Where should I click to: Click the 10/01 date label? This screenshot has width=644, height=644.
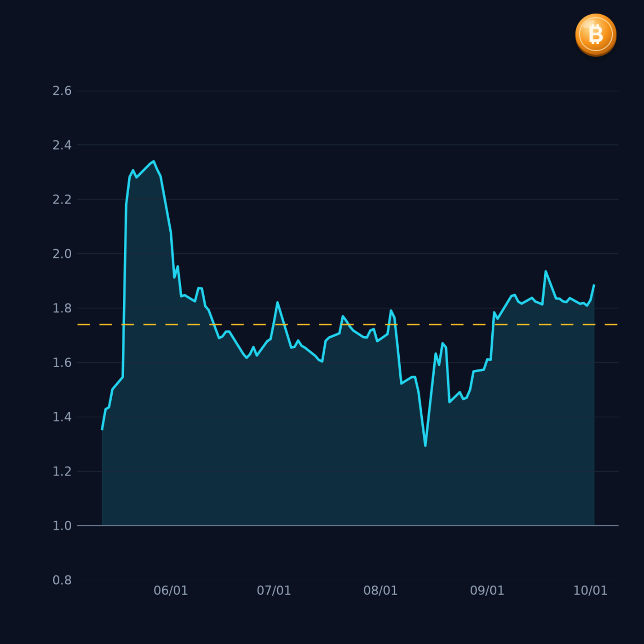point(590,591)
